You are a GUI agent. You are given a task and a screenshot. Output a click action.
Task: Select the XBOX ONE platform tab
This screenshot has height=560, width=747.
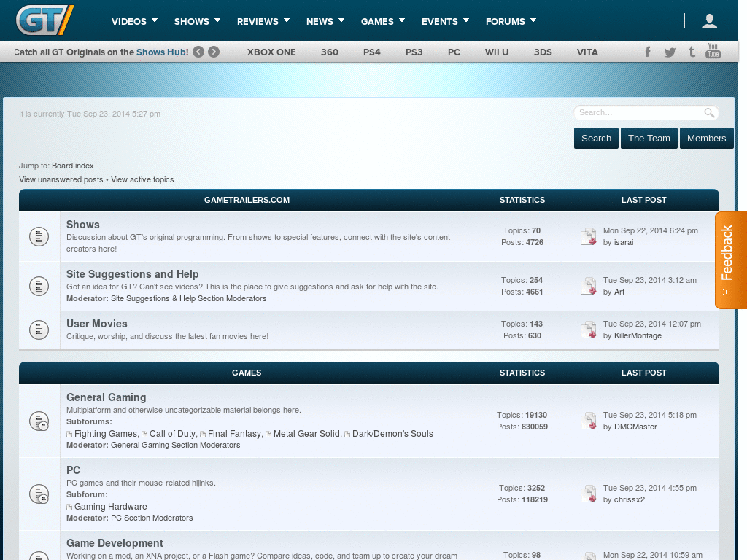coord(271,52)
